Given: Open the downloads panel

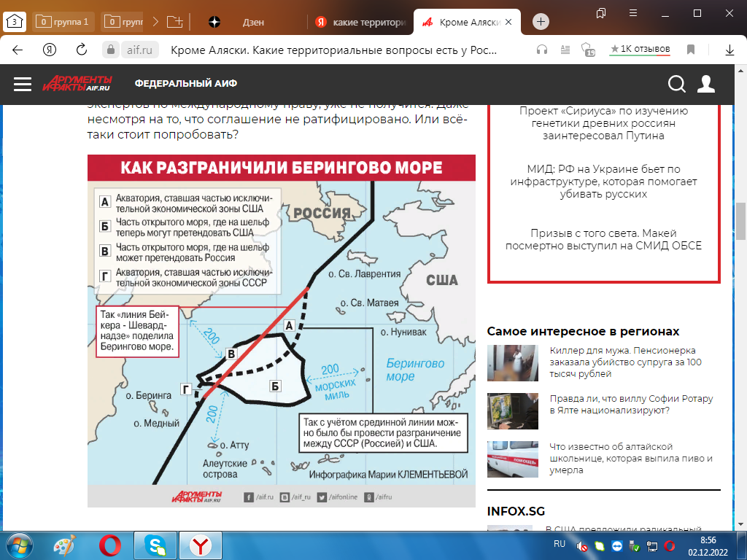Looking at the screenshot, I should tap(729, 50).
